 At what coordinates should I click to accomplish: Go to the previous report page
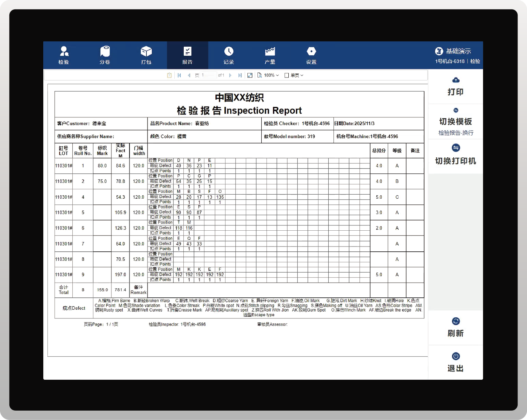(189, 75)
